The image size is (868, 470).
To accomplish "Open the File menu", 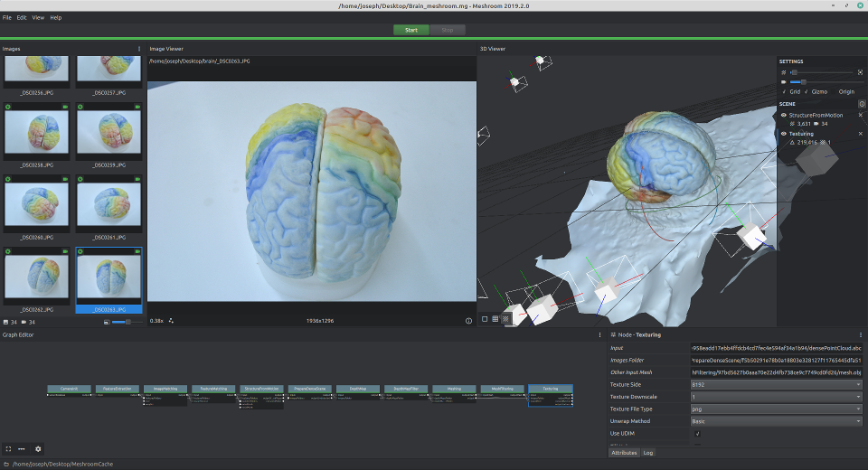I will tap(7, 17).
